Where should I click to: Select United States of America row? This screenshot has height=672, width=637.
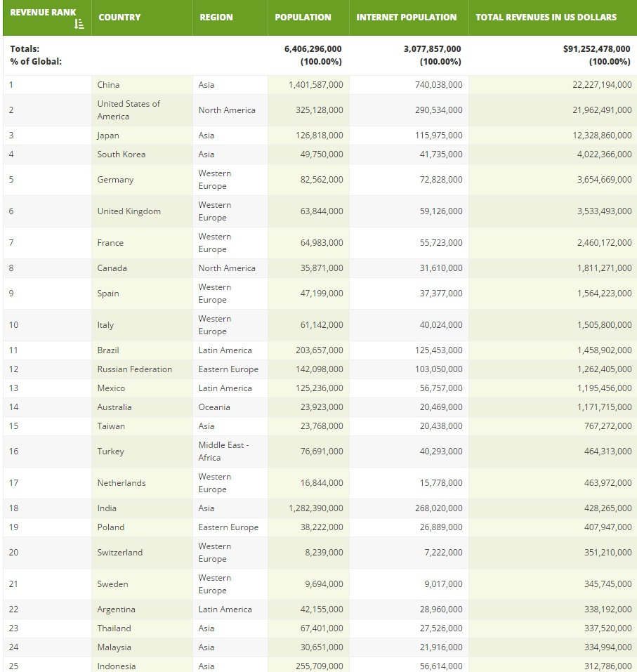click(x=320, y=110)
